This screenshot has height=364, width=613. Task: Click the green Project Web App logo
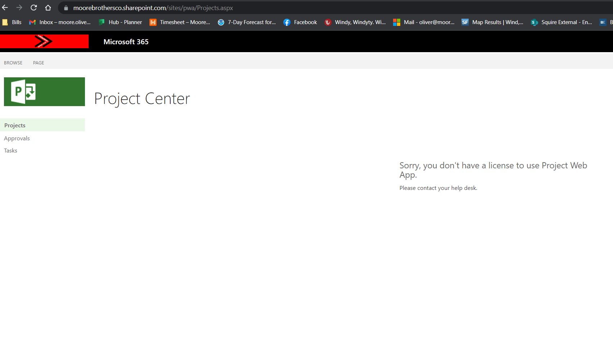coord(44,92)
